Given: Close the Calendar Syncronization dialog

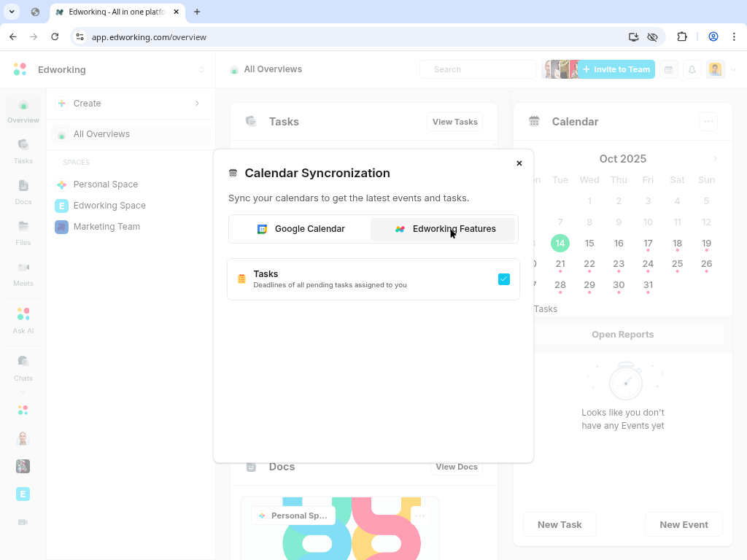Looking at the screenshot, I should tap(519, 163).
